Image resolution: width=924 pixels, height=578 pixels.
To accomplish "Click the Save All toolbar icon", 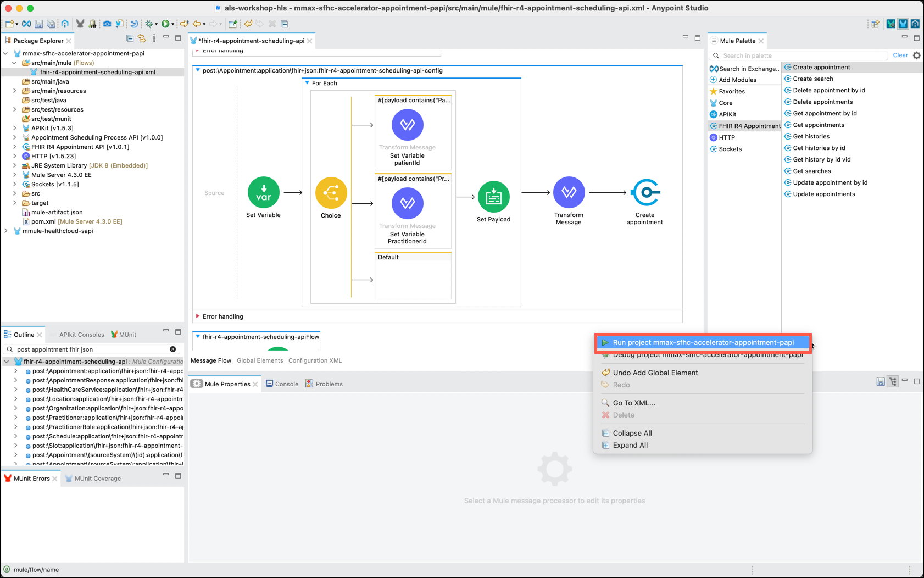I will (x=51, y=24).
